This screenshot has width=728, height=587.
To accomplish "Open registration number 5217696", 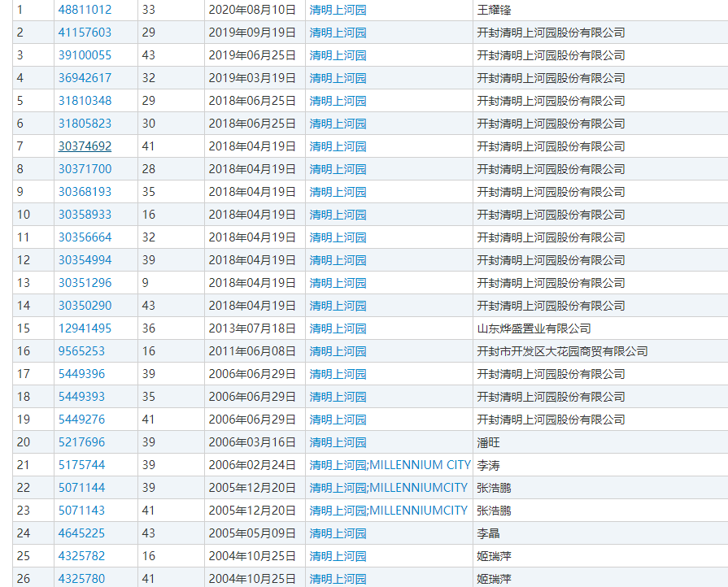I will [81, 442].
